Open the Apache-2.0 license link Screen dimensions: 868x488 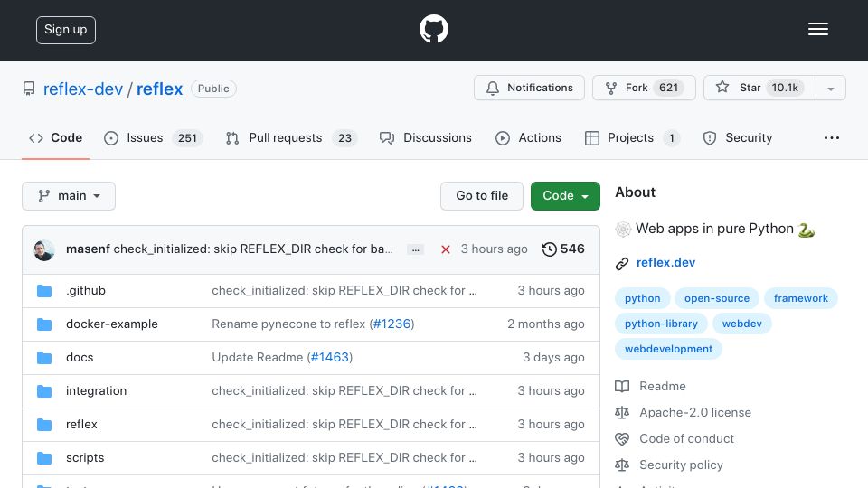(x=694, y=412)
